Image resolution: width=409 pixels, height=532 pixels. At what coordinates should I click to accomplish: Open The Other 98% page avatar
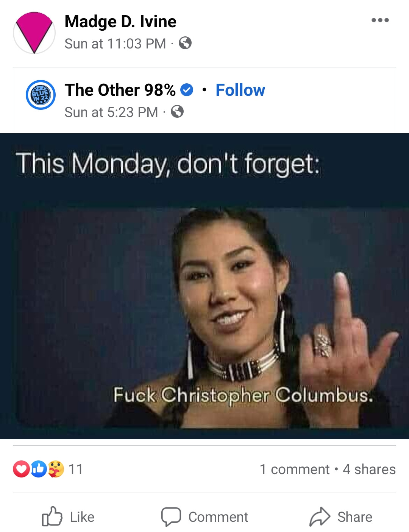click(41, 95)
